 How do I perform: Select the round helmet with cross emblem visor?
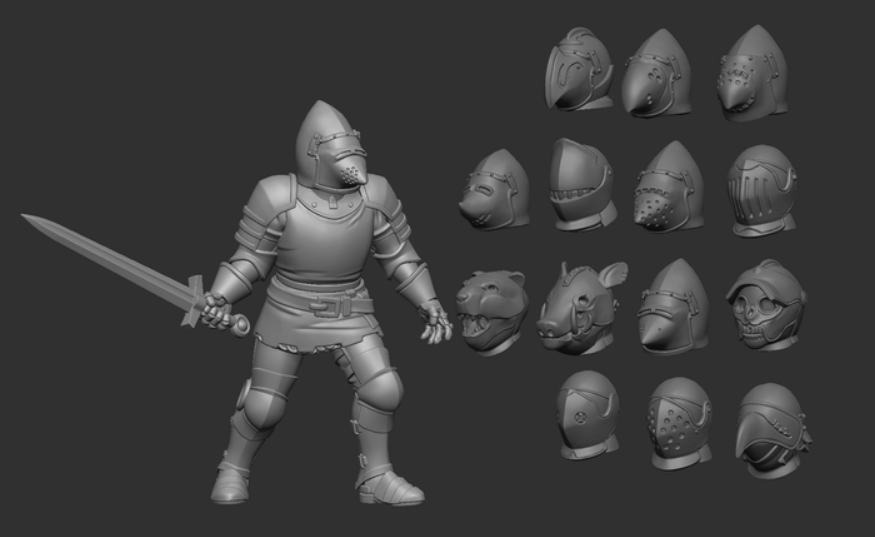click(x=587, y=414)
